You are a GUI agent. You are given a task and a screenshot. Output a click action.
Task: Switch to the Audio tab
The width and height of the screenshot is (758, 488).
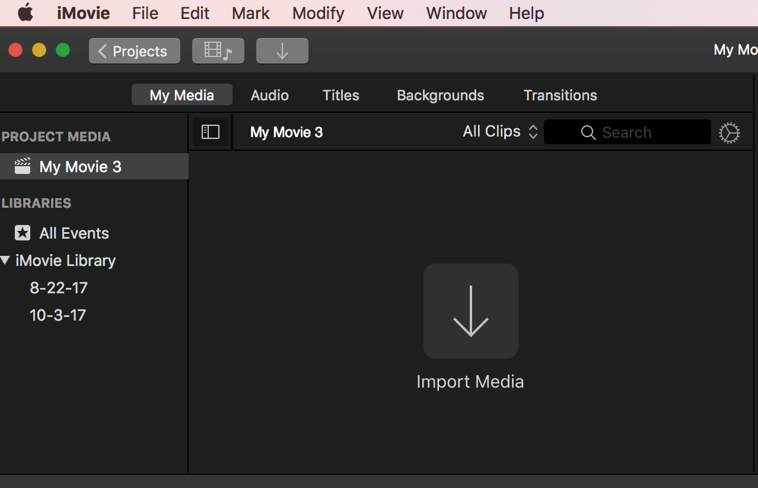pyautogui.click(x=269, y=95)
